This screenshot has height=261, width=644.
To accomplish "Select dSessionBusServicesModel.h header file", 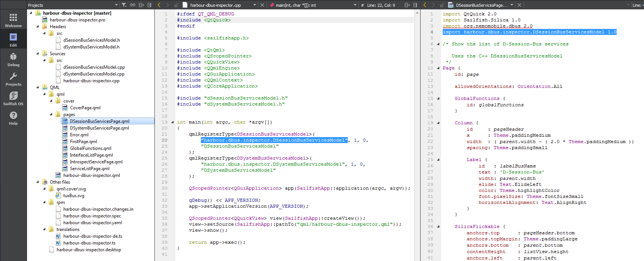I will [91, 40].
